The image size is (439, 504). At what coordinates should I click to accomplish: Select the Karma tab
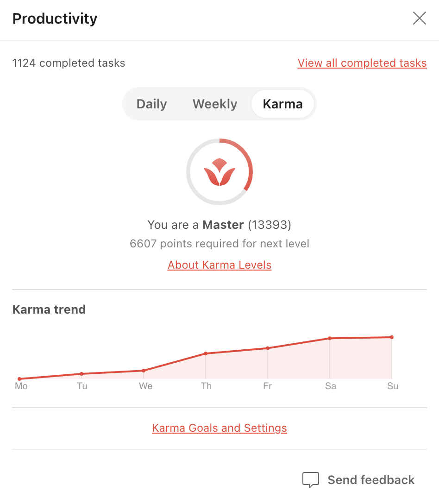282,104
